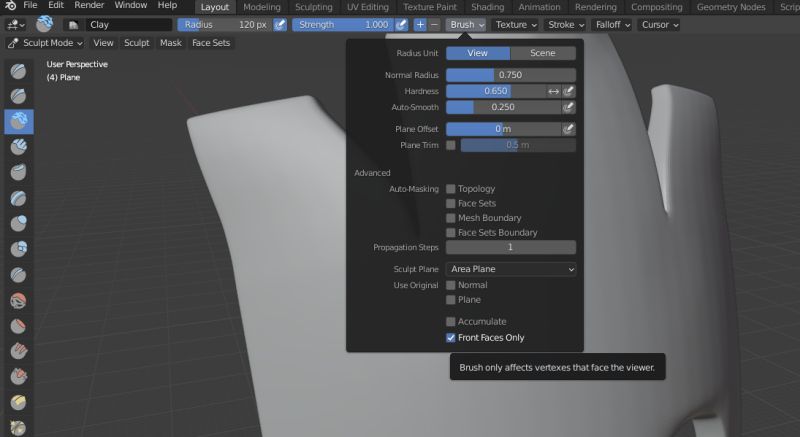Select the Flatten brush tool
The width and height of the screenshot is (800, 437).
(x=19, y=326)
